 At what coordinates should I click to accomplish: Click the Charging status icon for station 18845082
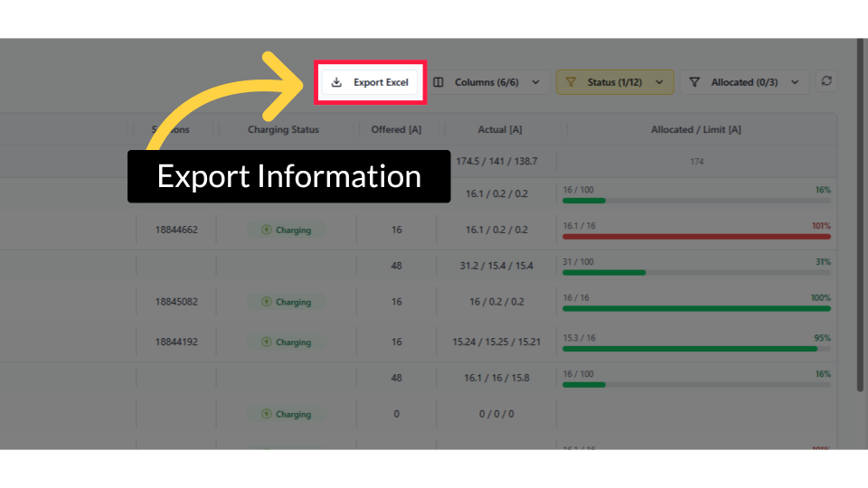click(266, 302)
